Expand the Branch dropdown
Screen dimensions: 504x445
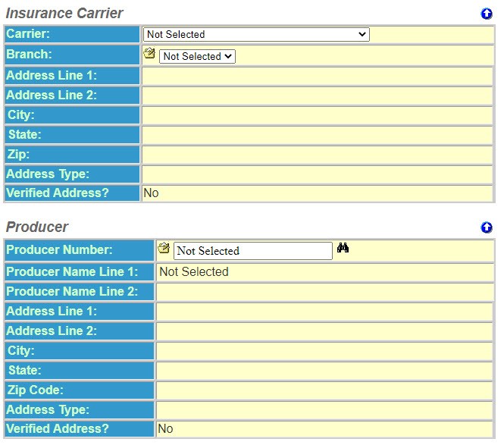pyautogui.click(x=197, y=56)
